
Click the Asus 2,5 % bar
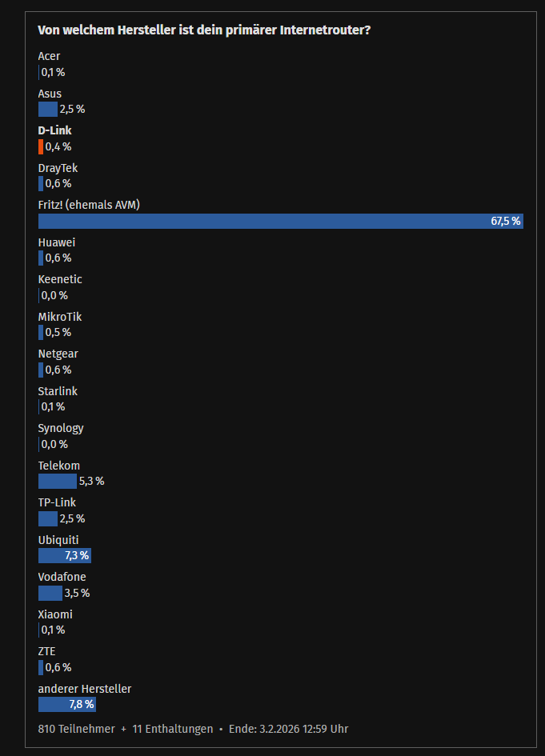(x=48, y=110)
